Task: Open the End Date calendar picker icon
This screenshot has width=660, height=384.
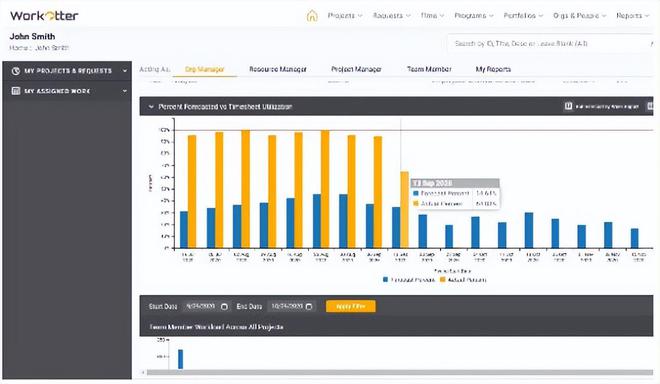Action: (x=309, y=307)
